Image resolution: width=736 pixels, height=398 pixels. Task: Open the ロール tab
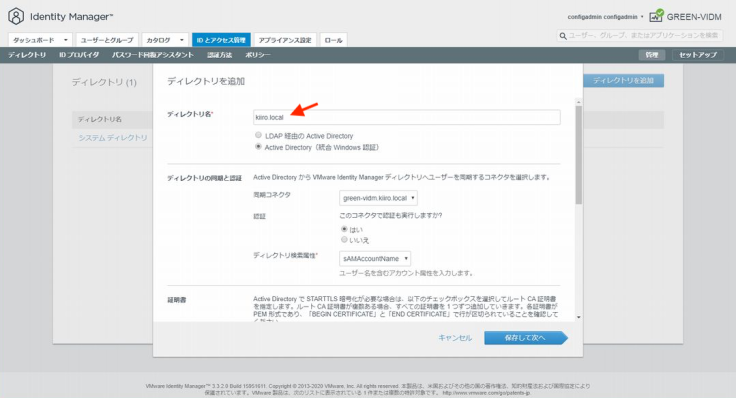(334, 40)
